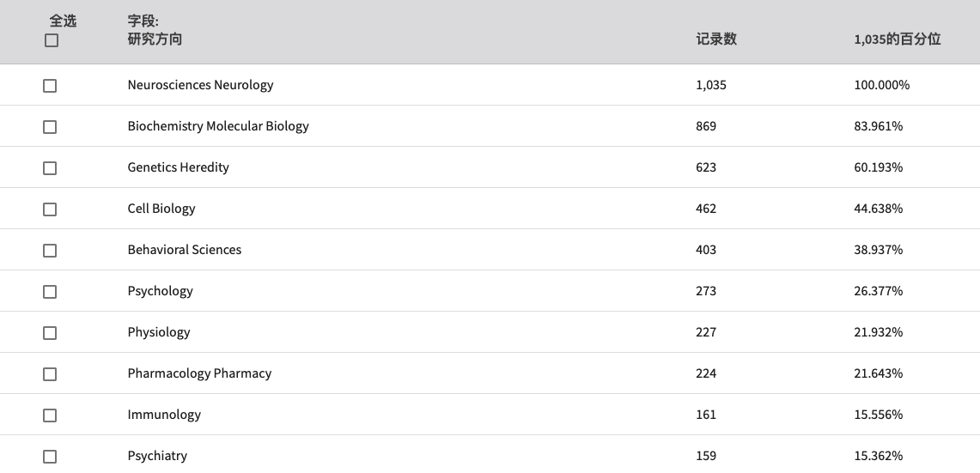Check the Behavioral Sciences checkbox
Viewport: 980px width, 473px height.
pos(50,251)
